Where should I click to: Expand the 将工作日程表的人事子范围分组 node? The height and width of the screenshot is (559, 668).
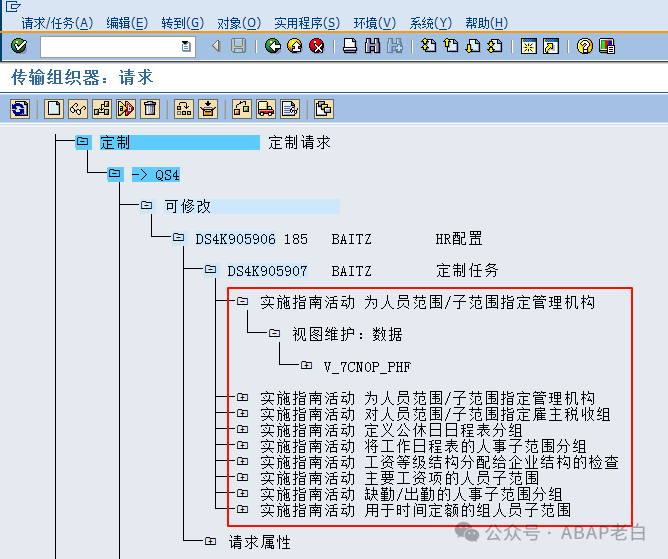(x=242, y=445)
